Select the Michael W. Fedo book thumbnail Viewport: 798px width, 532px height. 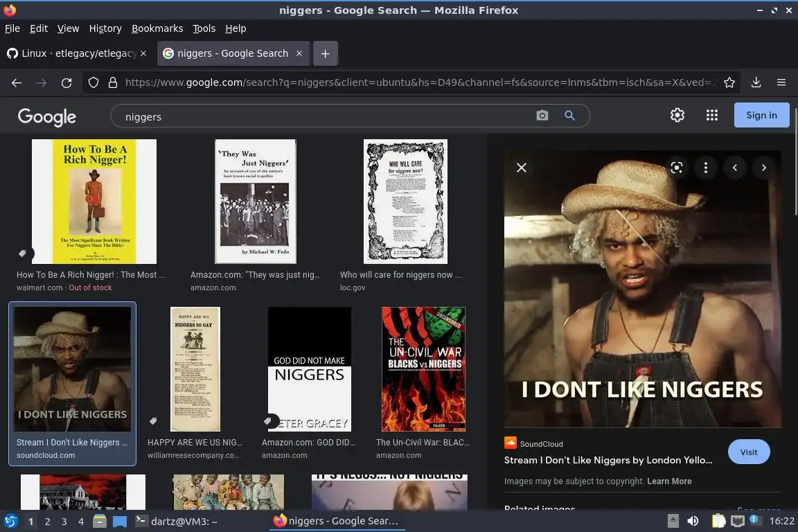click(x=256, y=202)
